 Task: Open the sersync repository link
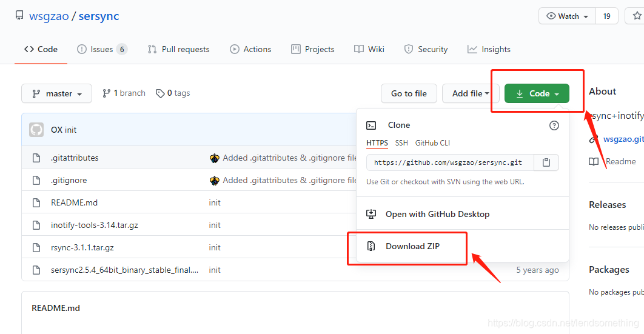(x=99, y=16)
